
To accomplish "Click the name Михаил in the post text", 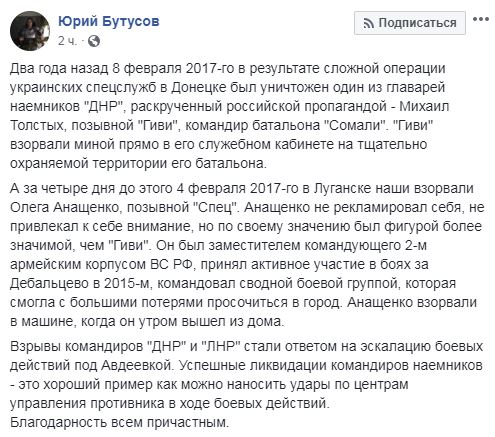I will [x=424, y=106].
